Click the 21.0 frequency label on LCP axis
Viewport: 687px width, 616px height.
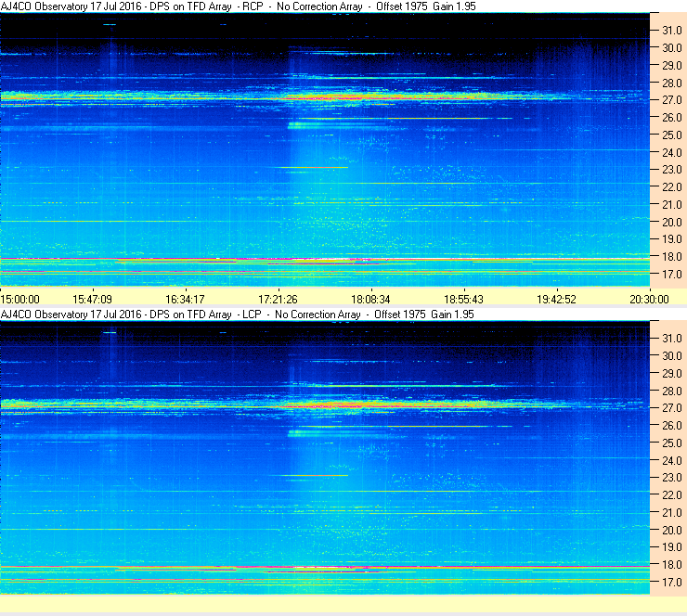tap(672, 512)
